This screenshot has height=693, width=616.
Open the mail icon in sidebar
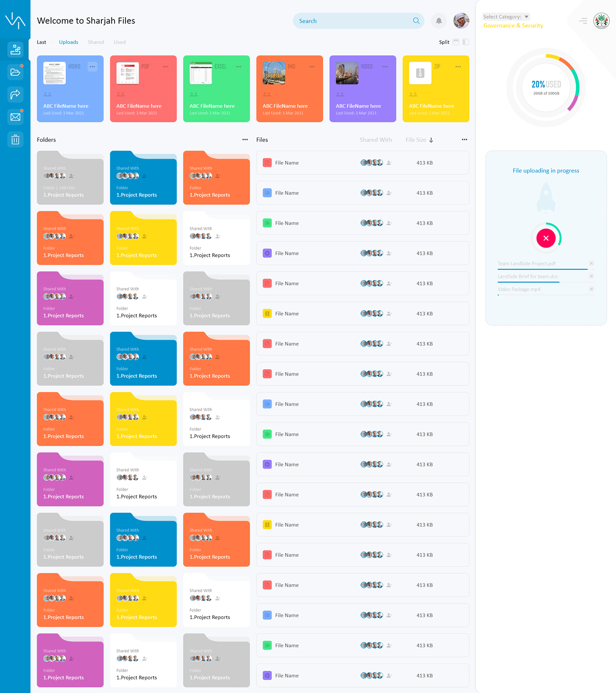click(x=15, y=117)
